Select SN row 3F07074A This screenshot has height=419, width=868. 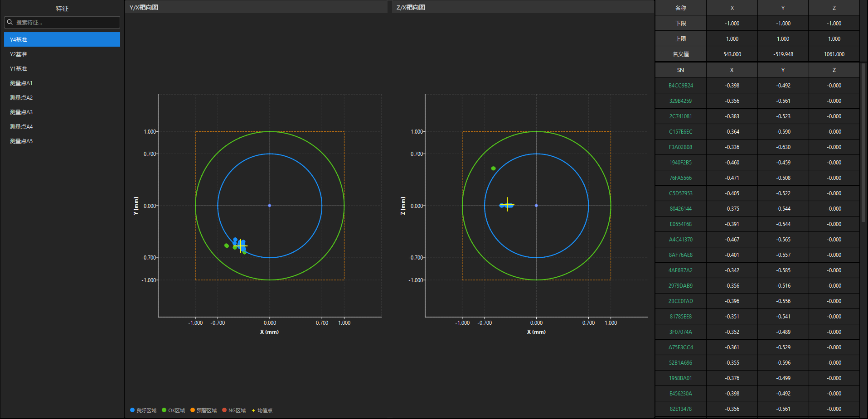tap(680, 332)
